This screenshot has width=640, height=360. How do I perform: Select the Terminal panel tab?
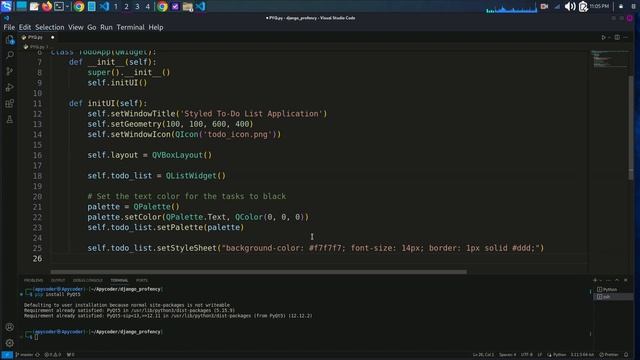click(119, 280)
